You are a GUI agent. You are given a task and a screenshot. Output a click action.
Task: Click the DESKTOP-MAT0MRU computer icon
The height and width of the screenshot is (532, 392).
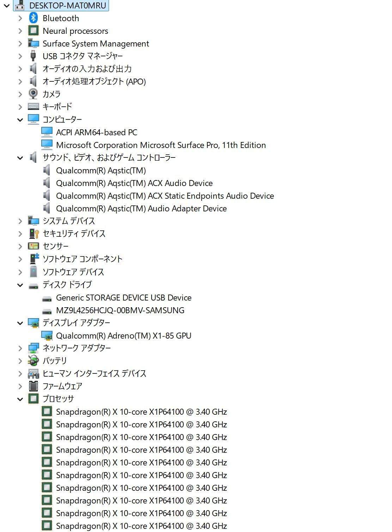click(x=20, y=5)
